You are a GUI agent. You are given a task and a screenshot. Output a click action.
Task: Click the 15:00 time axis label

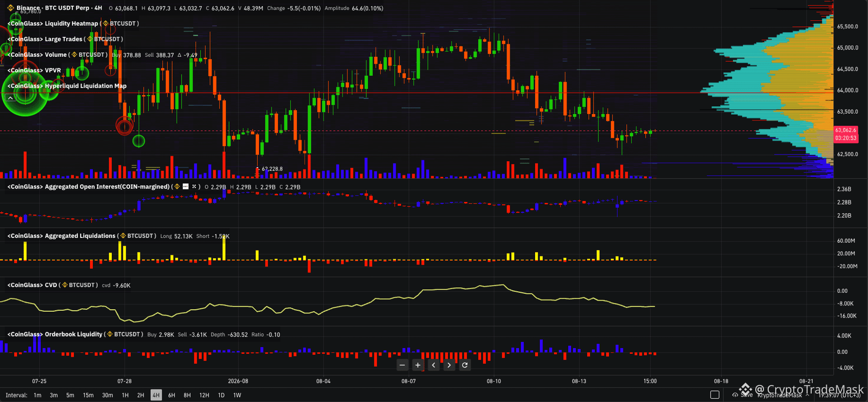click(650, 381)
